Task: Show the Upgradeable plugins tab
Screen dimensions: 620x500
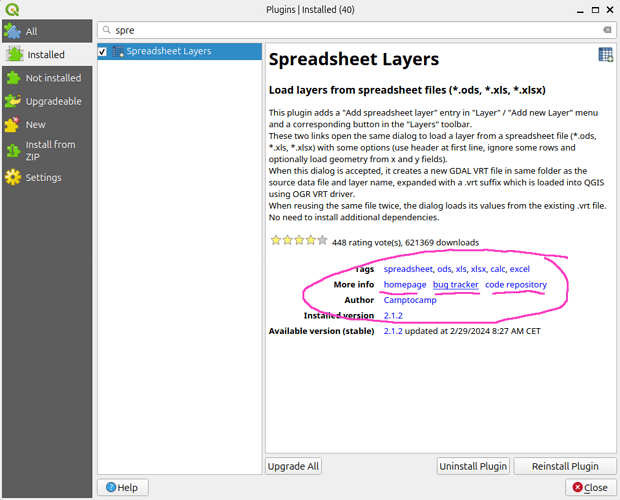Action: pyautogui.click(x=47, y=101)
